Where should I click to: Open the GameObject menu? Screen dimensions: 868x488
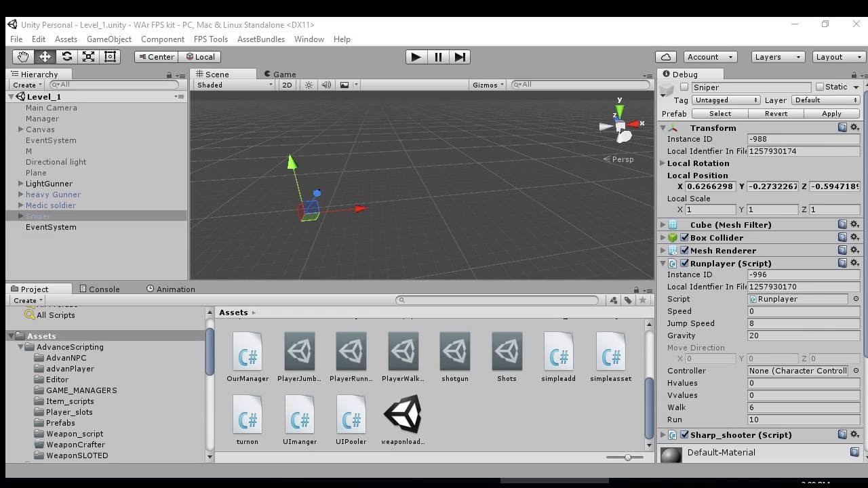[109, 39]
